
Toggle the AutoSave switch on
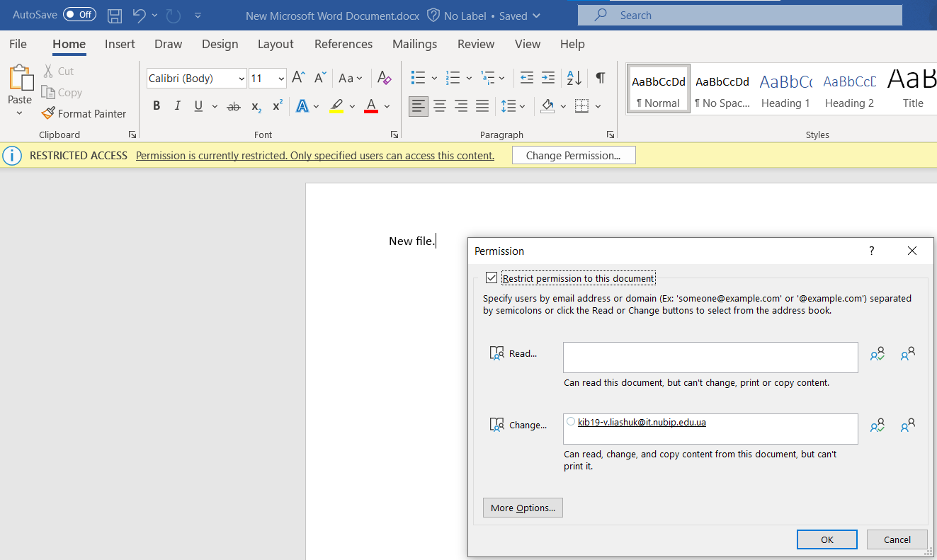tap(79, 13)
